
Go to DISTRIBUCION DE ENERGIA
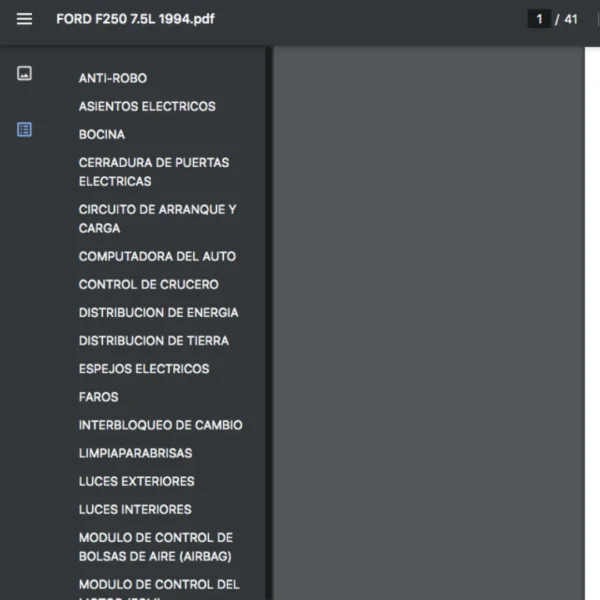[x=158, y=312]
